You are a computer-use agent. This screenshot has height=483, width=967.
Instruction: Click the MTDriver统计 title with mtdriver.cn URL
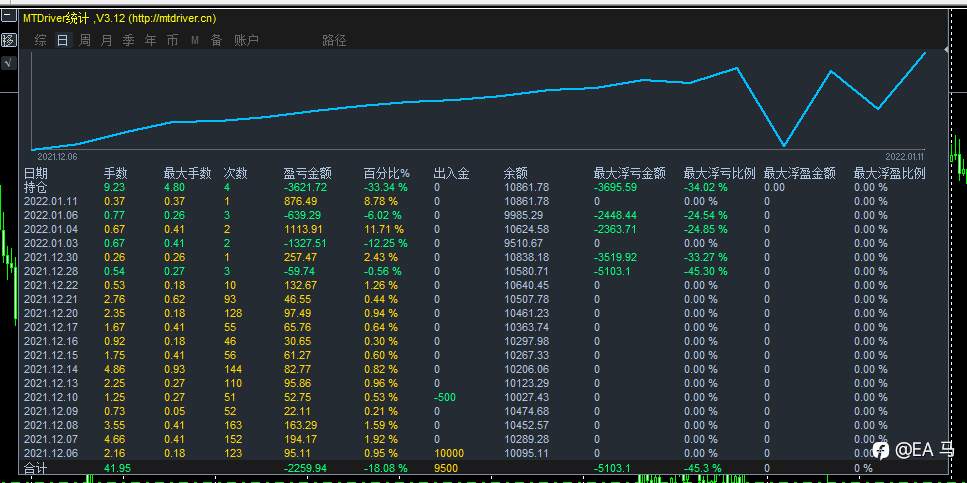pyautogui.click(x=120, y=19)
